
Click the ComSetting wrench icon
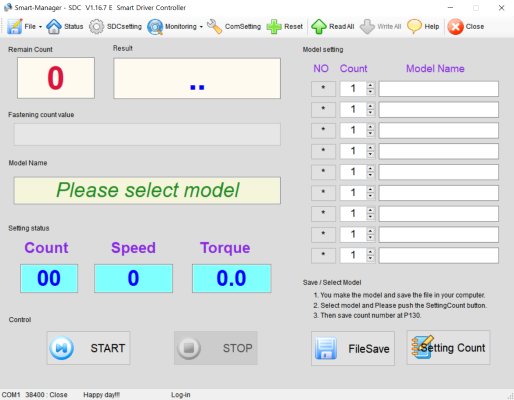(x=214, y=27)
